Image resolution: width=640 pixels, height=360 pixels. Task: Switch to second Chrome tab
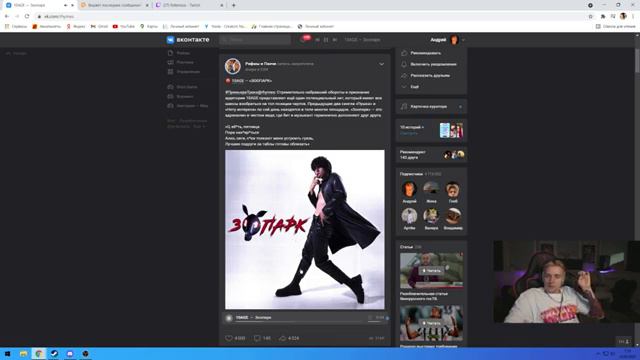[x=115, y=5]
